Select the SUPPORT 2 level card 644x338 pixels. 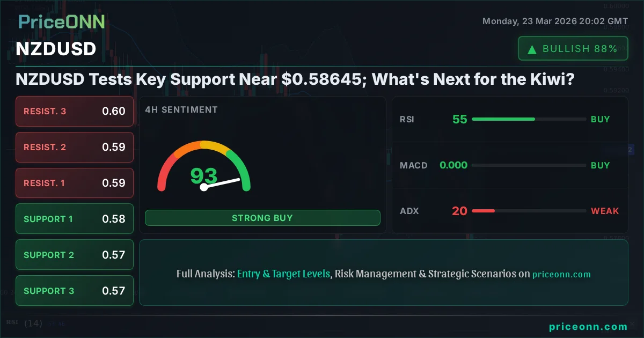point(75,255)
